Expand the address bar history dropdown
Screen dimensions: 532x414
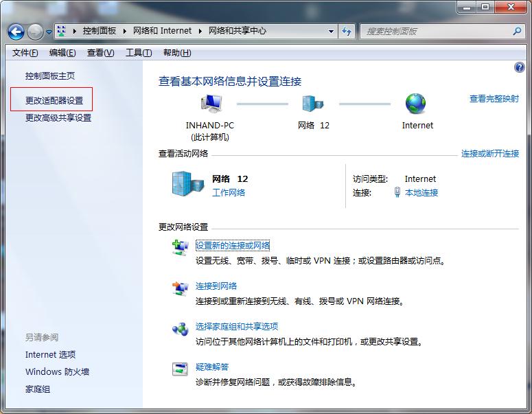(x=331, y=32)
